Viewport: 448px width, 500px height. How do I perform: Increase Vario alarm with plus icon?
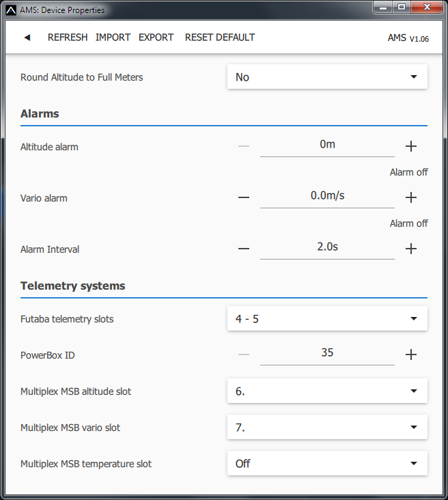point(410,197)
